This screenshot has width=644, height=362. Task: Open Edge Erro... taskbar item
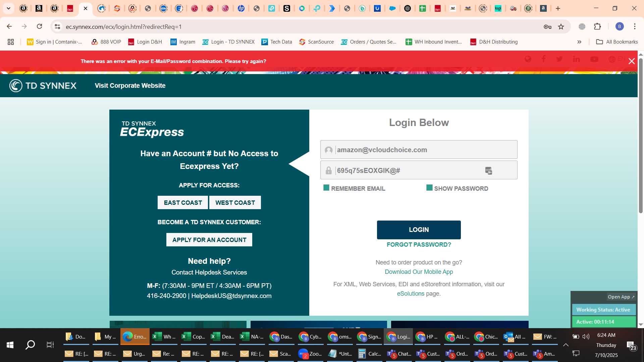[135, 337]
